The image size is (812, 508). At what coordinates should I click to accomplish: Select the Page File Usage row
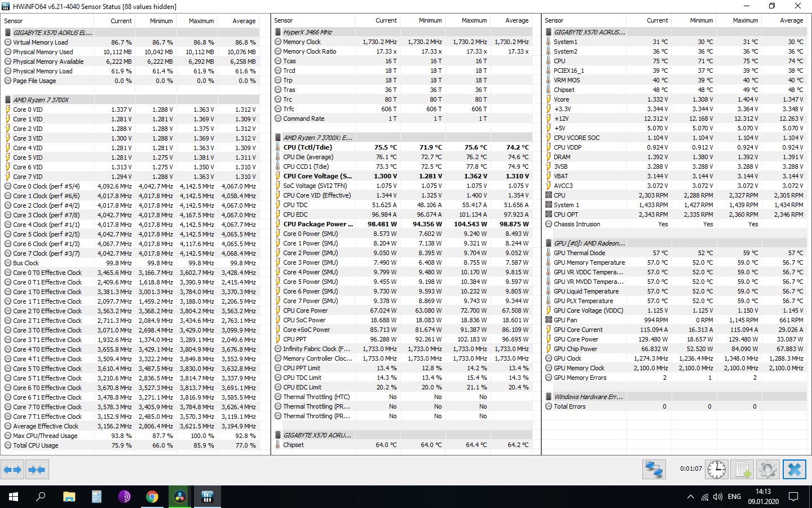click(130, 81)
